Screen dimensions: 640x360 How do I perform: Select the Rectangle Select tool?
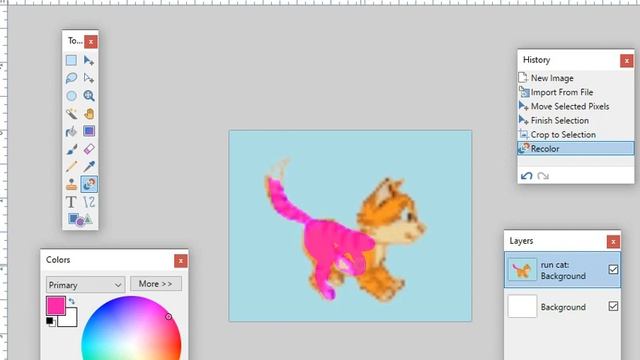pyautogui.click(x=71, y=60)
